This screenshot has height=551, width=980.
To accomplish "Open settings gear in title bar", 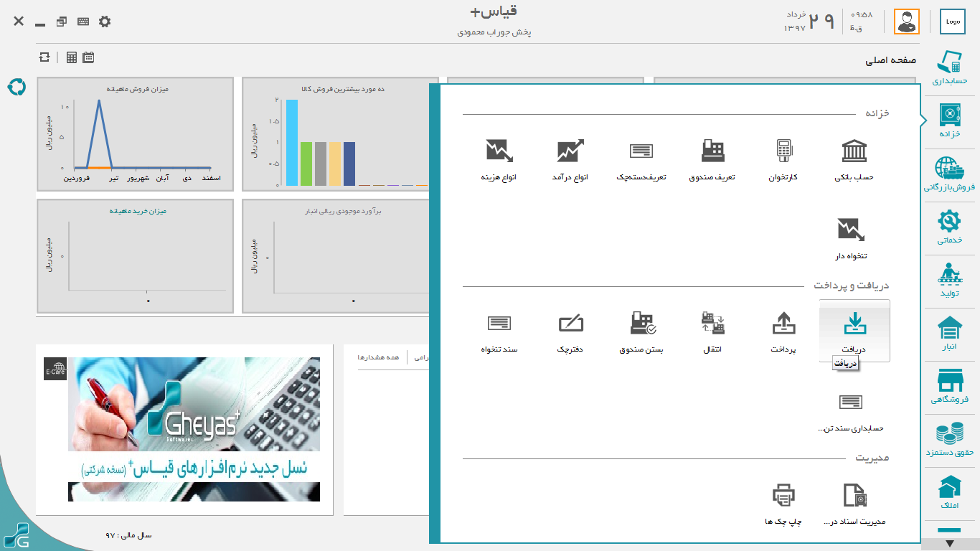I will click(x=105, y=22).
